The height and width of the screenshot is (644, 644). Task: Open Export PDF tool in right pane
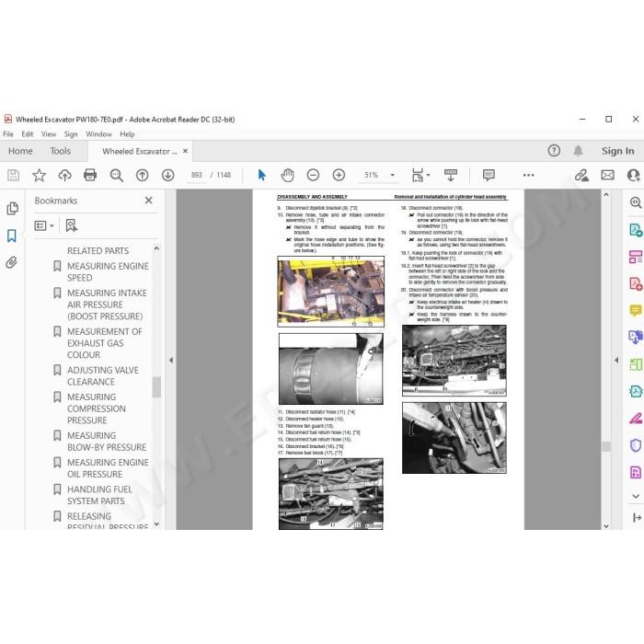click(636, 230)
